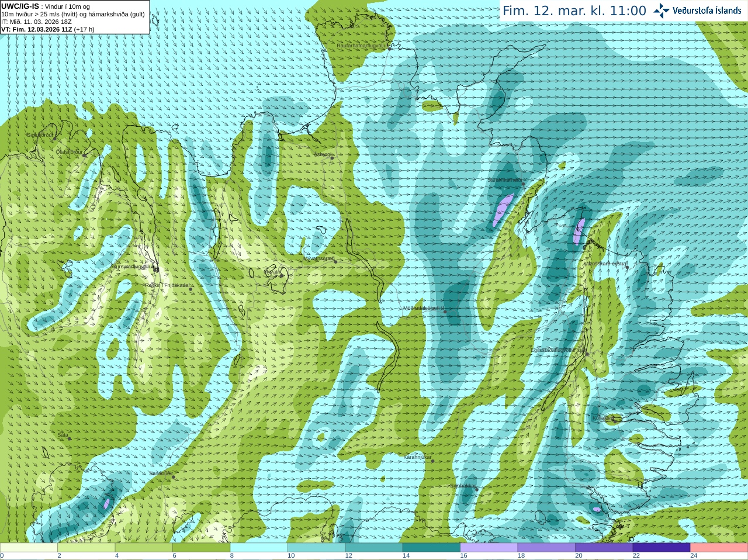Click the Veðurstofa Íslands logo icon

pyautogui.click(x=662, y=11)
